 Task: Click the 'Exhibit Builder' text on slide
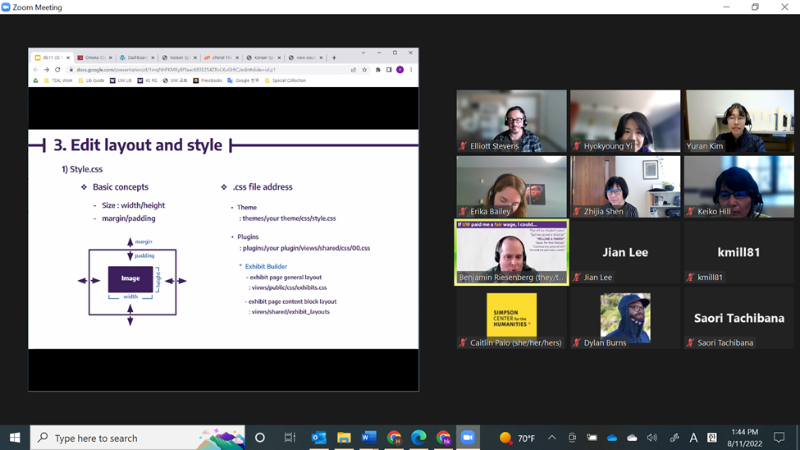(266, 266)
